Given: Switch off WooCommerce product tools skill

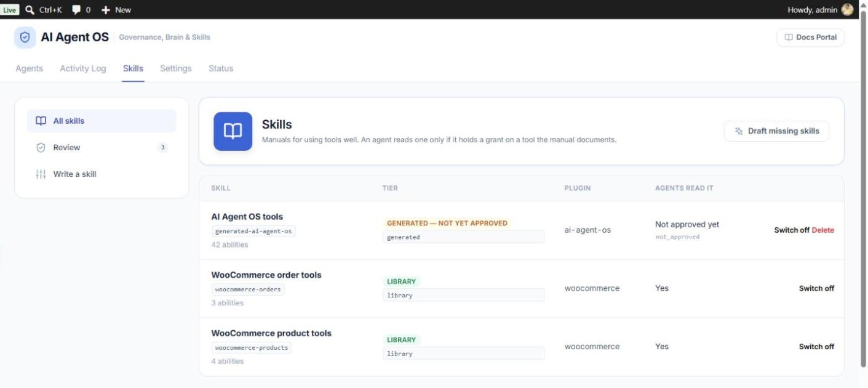Looking at the screenshot, I should point(816,347).
